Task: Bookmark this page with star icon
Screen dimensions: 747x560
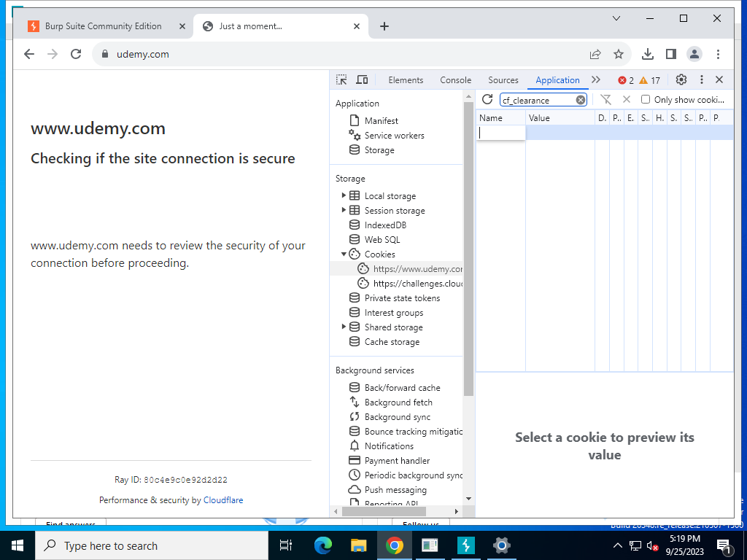Action: [619, 54]
